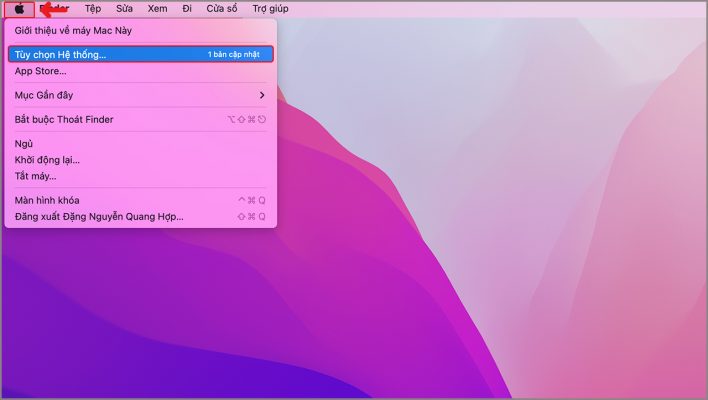Select Bắt buộc Thoát Finder
This screenshot has height=400, width=708.
pyautogui.click(x=64, y=120)
